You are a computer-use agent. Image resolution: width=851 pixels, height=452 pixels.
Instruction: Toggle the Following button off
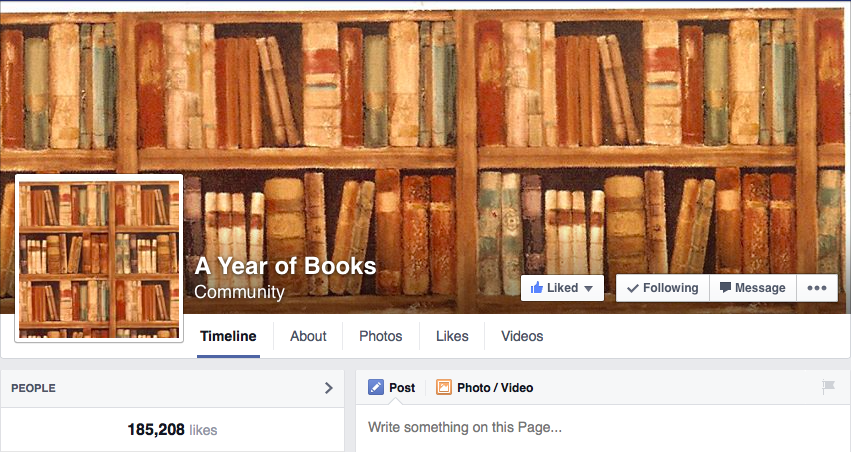663,288
